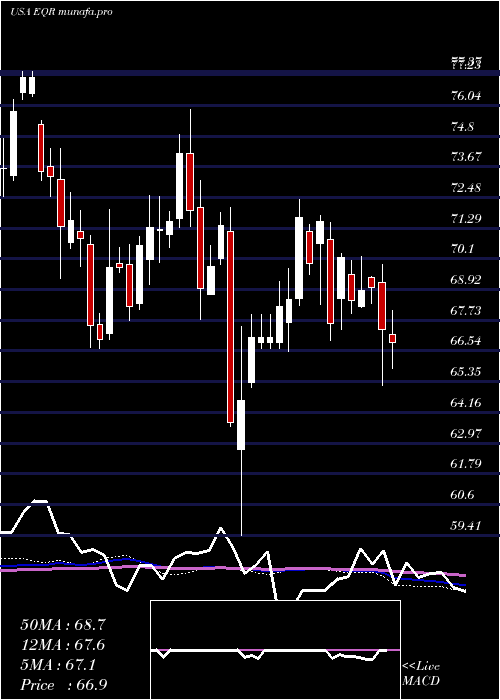Click the last red candlestick on the right
The width and height of the screenshot is (500, 700).
(392, 338)
